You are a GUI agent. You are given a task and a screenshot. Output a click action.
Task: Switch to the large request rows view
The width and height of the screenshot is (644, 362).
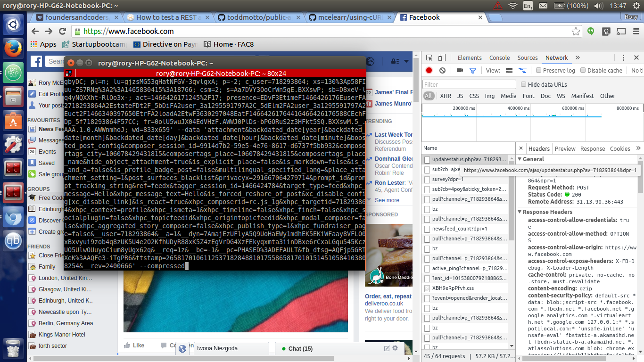tap(509, 70)
